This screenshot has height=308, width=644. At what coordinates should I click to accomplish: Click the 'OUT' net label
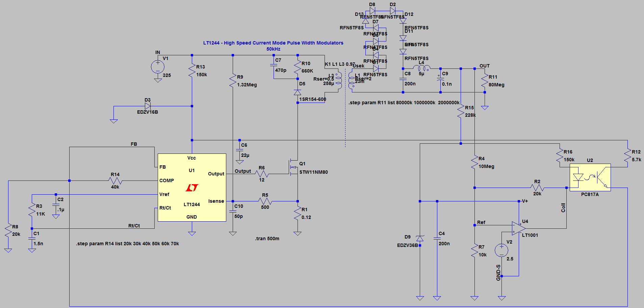tap(485, 66)
